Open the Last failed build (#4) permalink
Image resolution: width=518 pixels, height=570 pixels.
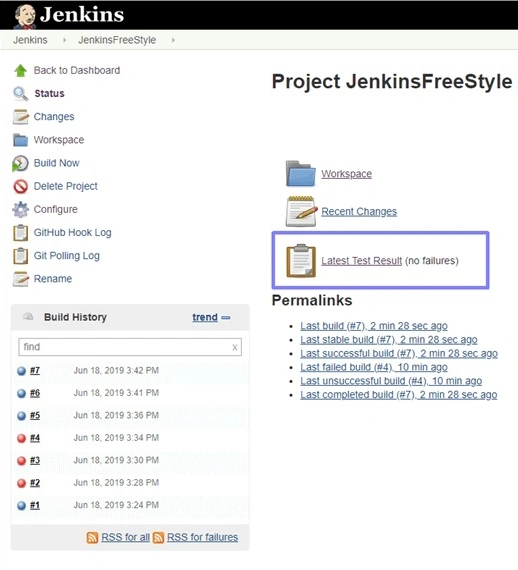[x=374, y=368]
